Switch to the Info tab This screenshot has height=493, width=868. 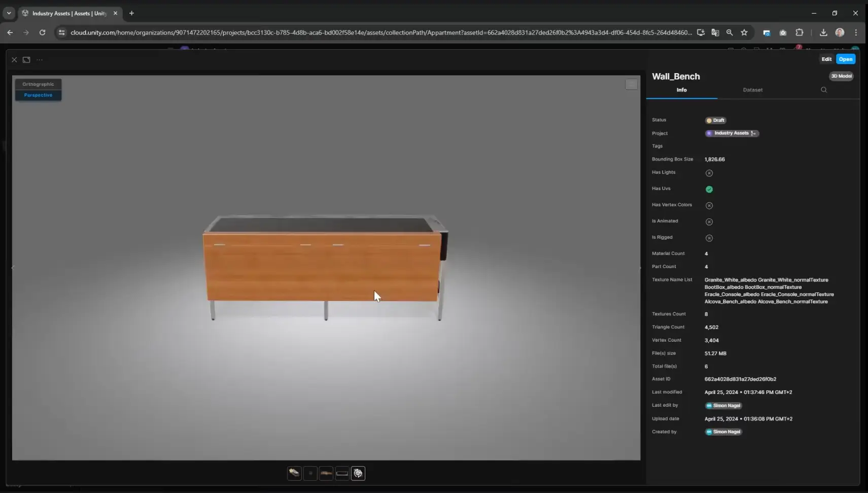pyautogui.click(x=682, y=90)
